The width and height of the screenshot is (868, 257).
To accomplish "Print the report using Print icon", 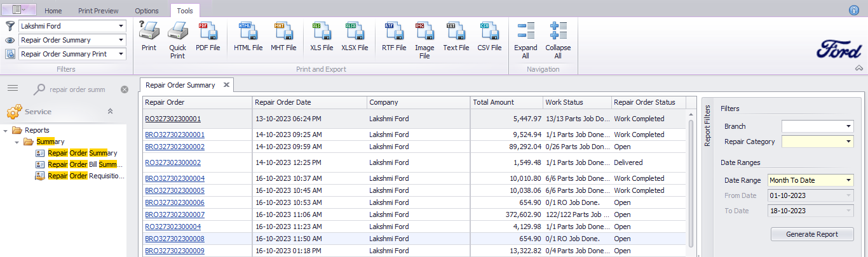I will pyautogui.click(x=149, y=36).
